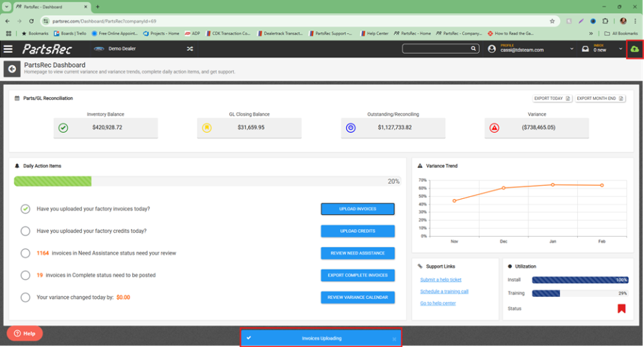
Task: Click the browser address bar URL
Action: 105,21
